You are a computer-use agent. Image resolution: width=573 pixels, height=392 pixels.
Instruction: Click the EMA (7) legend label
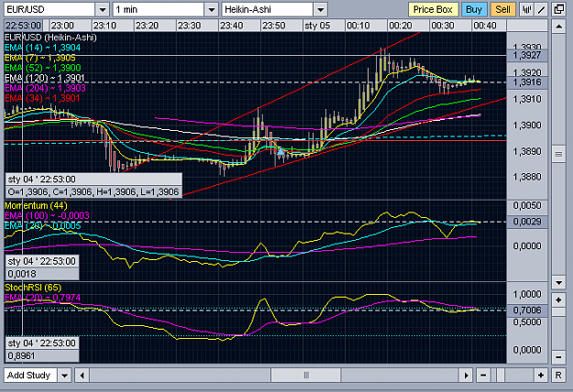click(x=39, y=58)
